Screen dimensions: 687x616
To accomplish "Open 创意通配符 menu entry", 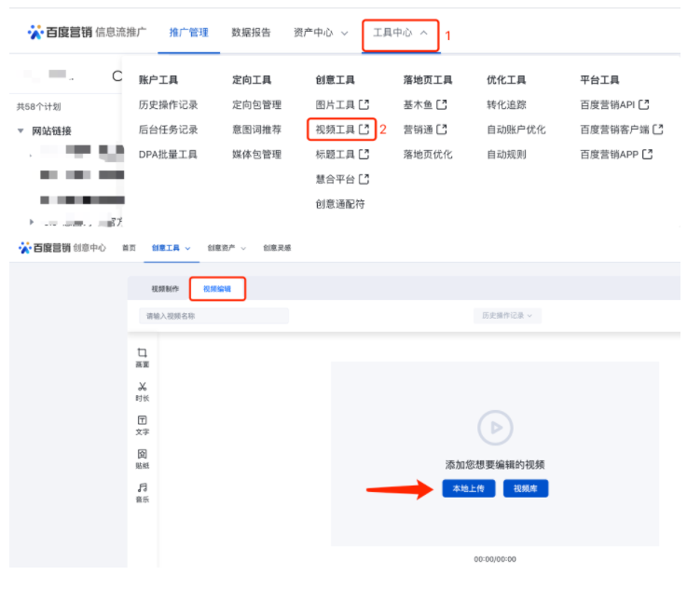I will pyautogui.click(x=340, y=204).
